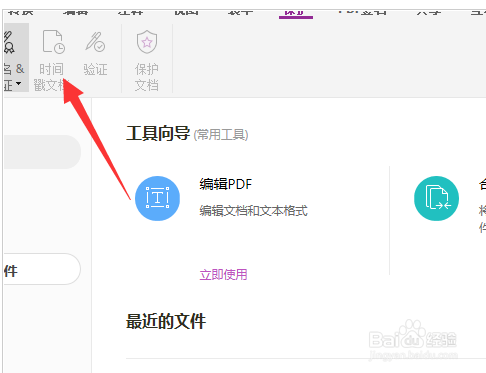Click the blue Edit PDF (编辑PDF) circle icon
This screenshot has height=373, width=486.
(x=157, y=198)
